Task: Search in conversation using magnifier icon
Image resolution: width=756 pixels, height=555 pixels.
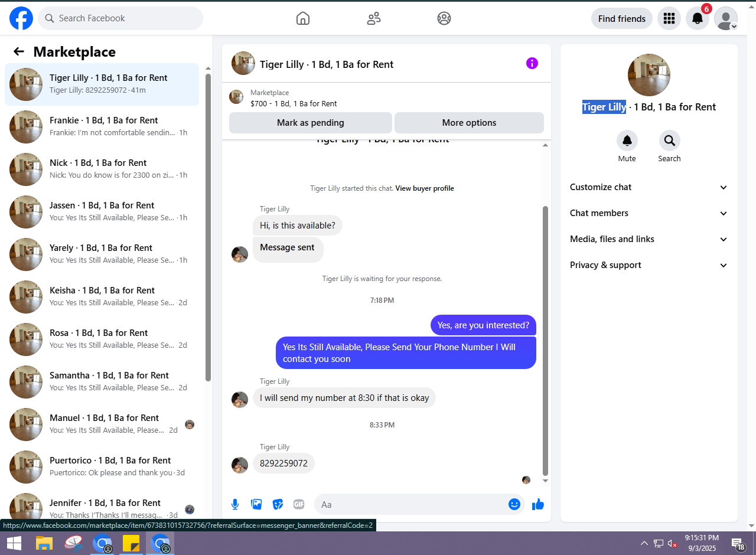Action: click(x=670, y=141)
